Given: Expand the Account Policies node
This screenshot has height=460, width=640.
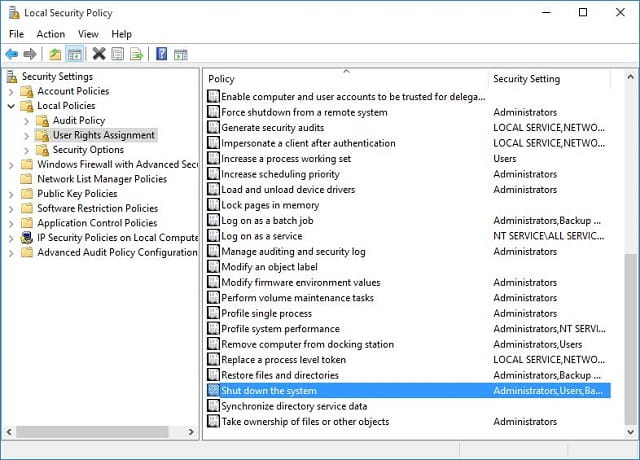Looking at the screenshot, I should click(x=11, y=91).
